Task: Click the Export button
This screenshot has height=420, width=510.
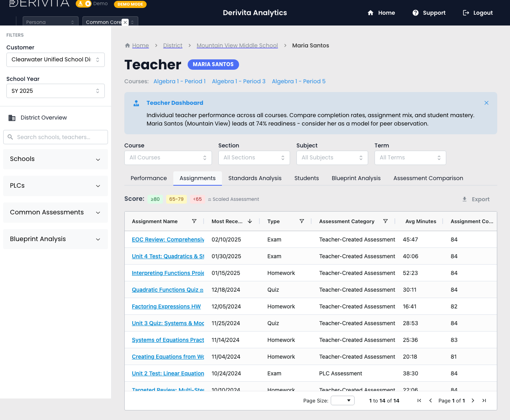Action: tap(476, 199)
